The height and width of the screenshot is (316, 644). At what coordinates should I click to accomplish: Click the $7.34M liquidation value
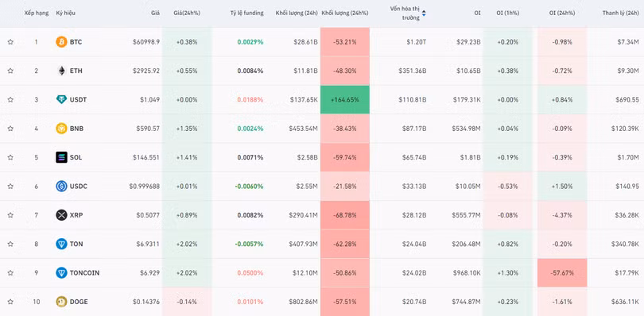pos(628,42)
